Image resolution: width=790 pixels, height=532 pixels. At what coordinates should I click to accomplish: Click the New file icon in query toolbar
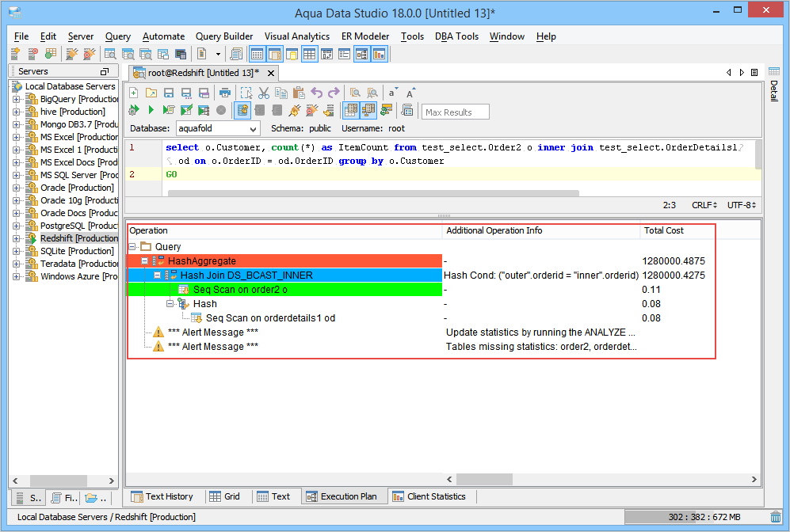(x=133, y=93)
